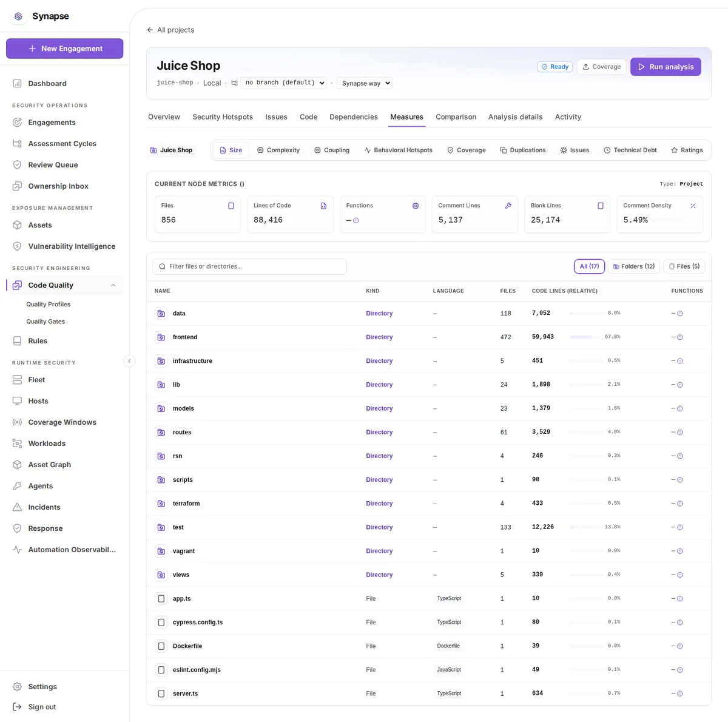This screenshot has height=722, width=728.
Task: Switch to the Dependencies tab
Action: point(354,117)
